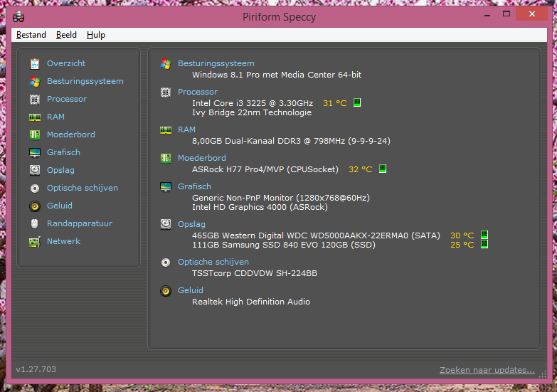
Task: Click the 31 °C processor temperature value
Action: pos(334,103)
